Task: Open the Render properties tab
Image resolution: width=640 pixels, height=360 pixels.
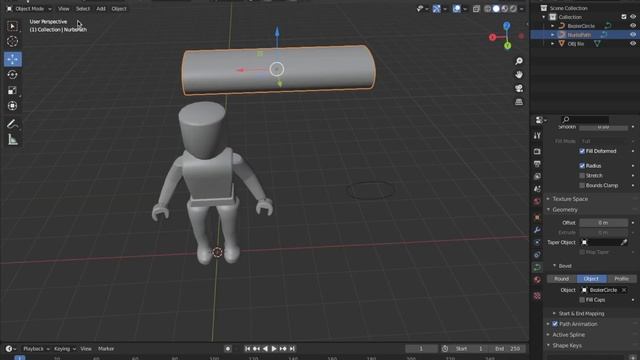Action: pyautogui.click(x=537, y=151)
